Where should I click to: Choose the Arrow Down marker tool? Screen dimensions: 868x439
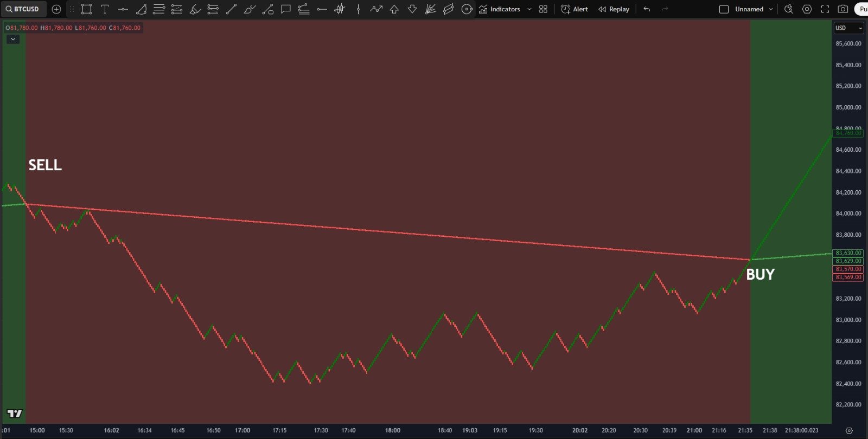pyautogui.click(x=412, y=9)
